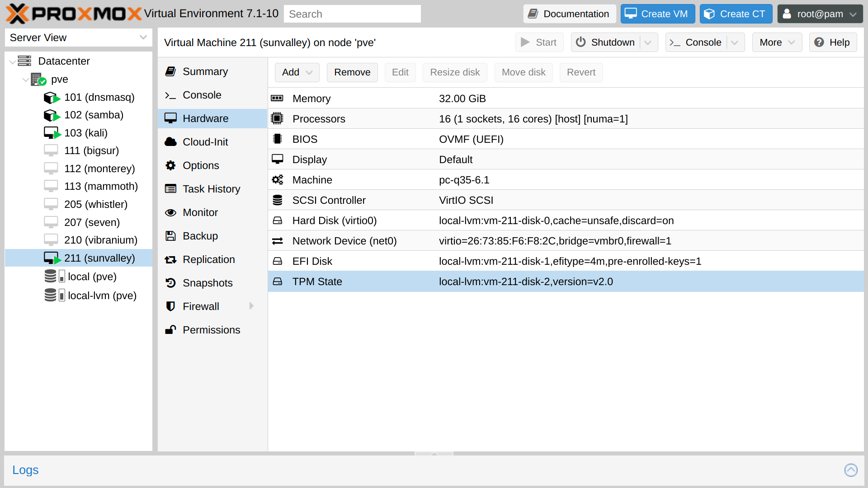Open the VM Console tab in sidebar

(212, 95)
